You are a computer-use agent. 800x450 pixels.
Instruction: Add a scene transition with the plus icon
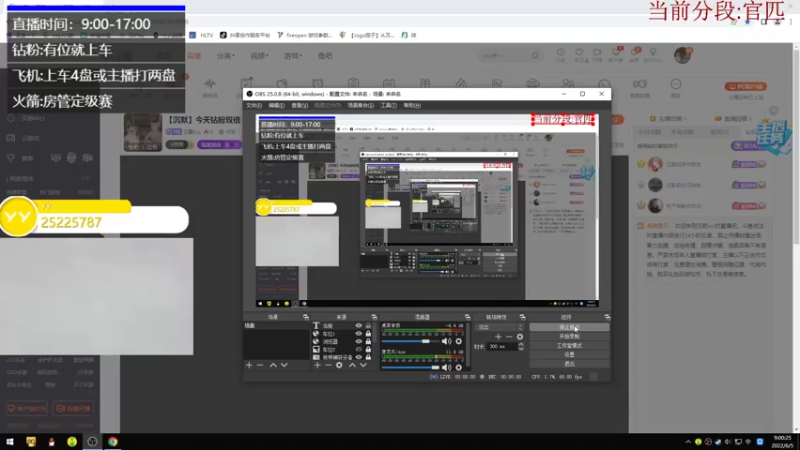coord(498,337)
